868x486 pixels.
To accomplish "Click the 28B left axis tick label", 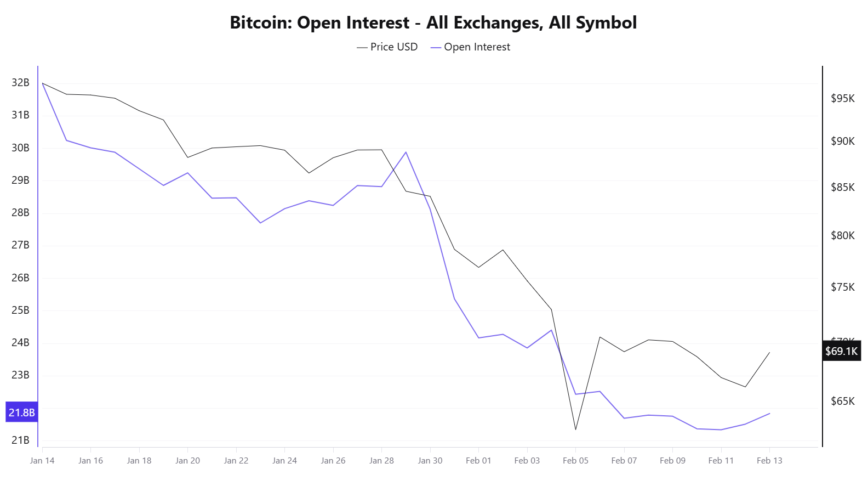I will coord(20,213).
